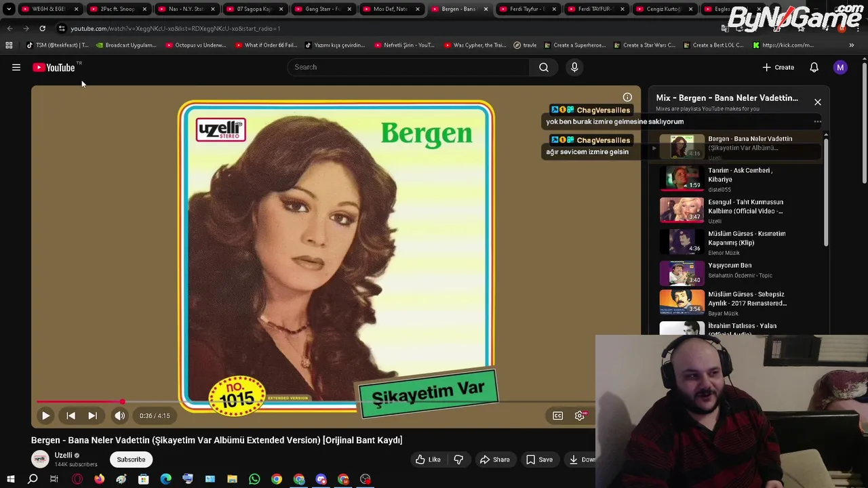Skip to the previous video

pyautogui.click(x=71, y=415)
